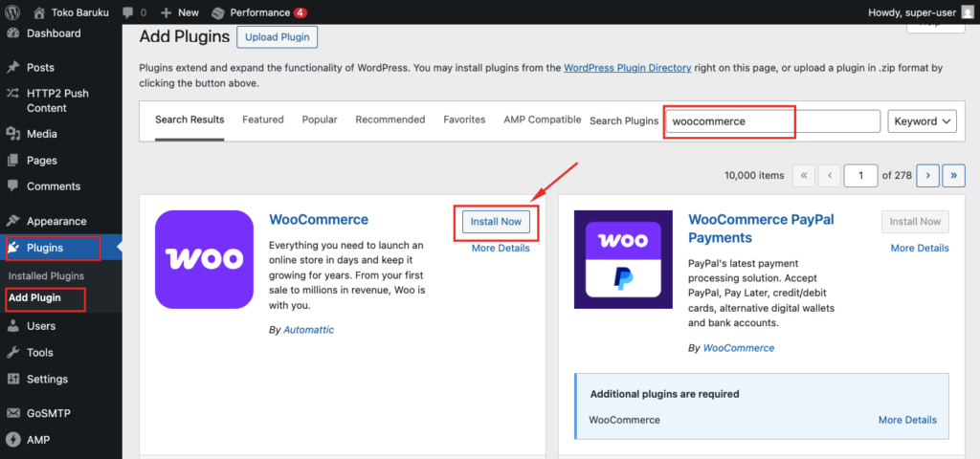Open Tools wrench icon in sidebar
Screen dimensions: 980x459
(12, 352)
